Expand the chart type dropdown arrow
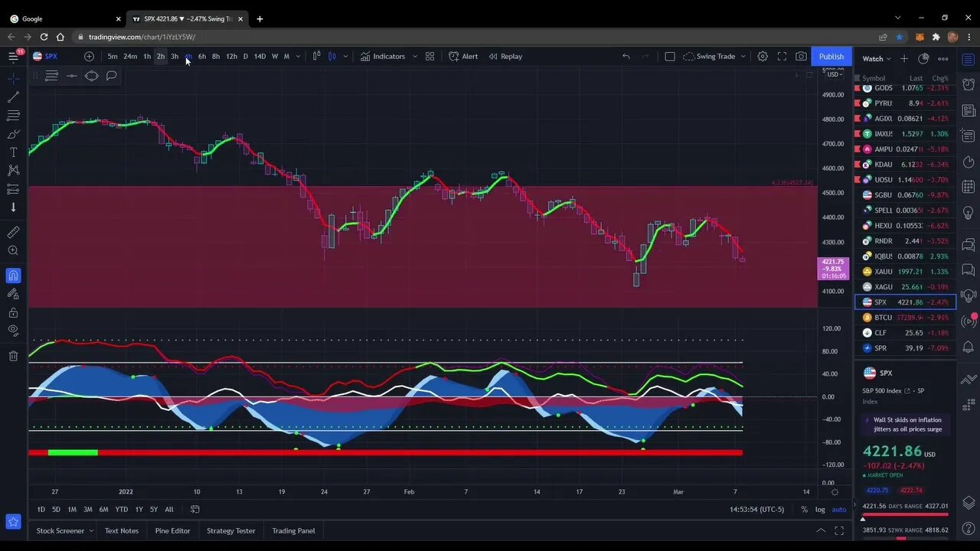The image size is (980, 551). coord(345,56)
